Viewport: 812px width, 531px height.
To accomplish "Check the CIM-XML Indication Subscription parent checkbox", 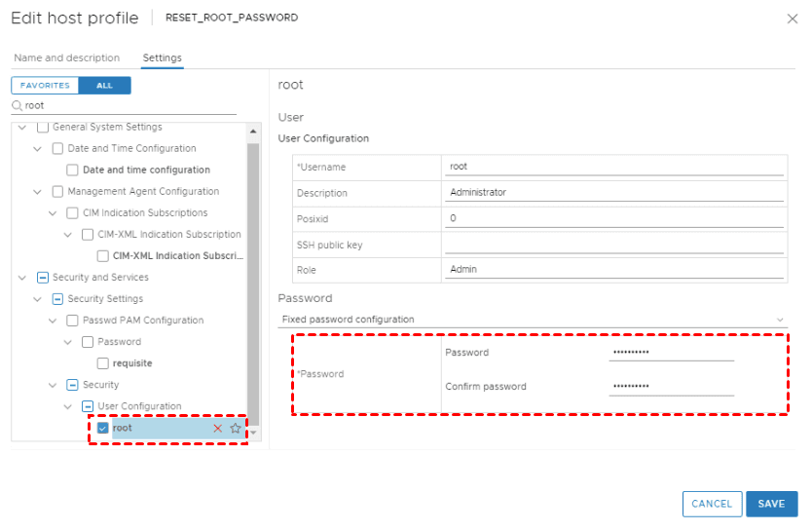I will pyautogui.click(x=88, y=235).
